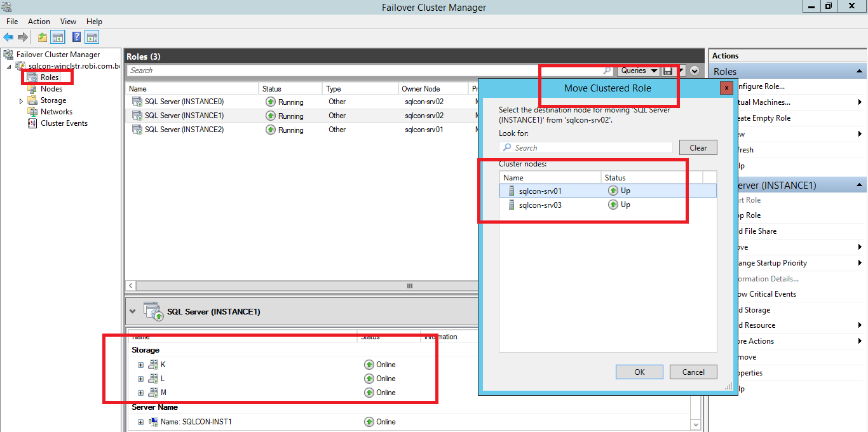Select Cluster Events in tree
Screen dimensions: 868x432
coord(64,123)
